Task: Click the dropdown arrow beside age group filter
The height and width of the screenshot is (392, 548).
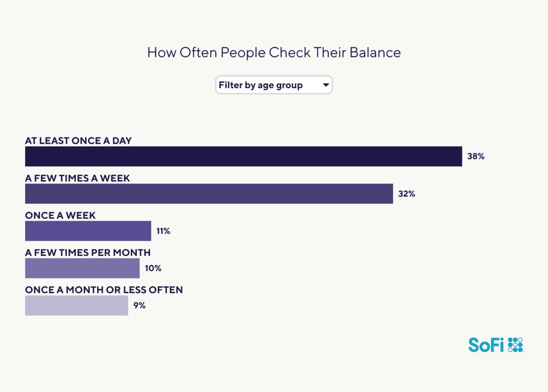Action: [326, 85]
